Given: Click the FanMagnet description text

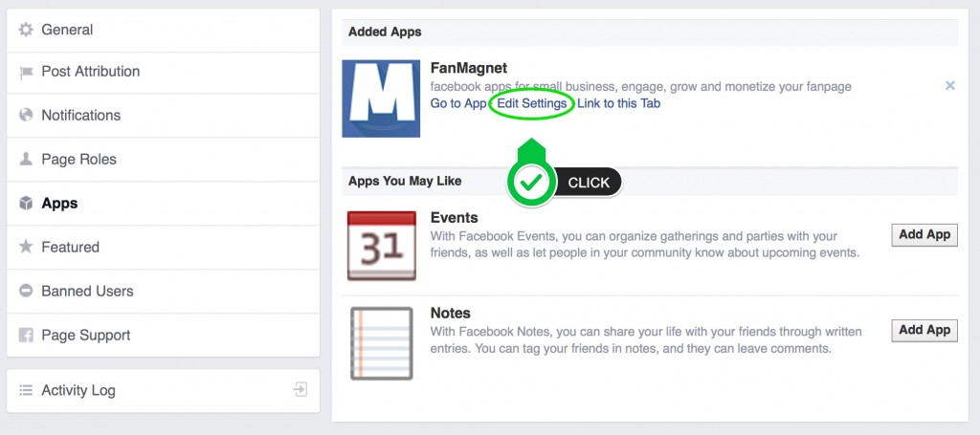Looking at the screenshot, I should click(x=640, y=86).
